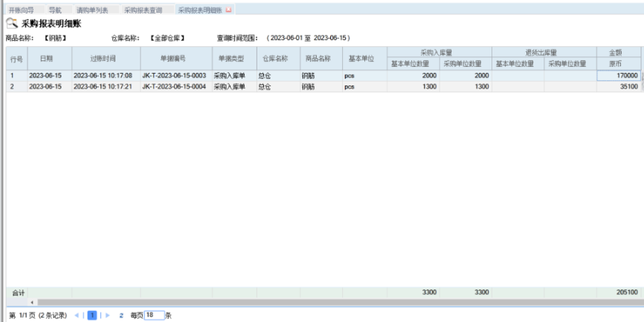The width and height of the screenshot is (644, 322).
Task: Switch to the 请购单列表 tab
Action: (93, 10)
